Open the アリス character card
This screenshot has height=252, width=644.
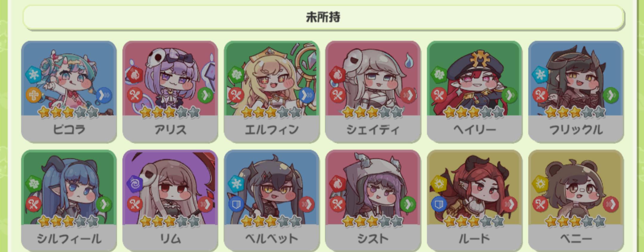click(x=170, y=91)
